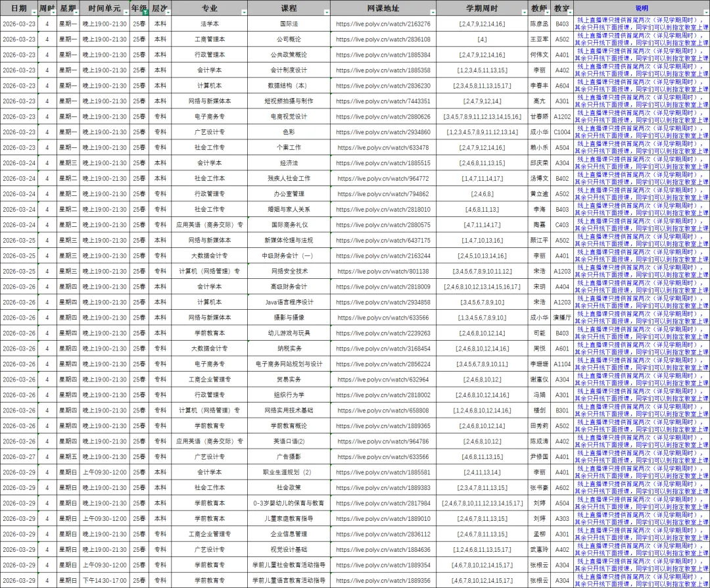The image size is (710, 588).
Task: Select the course cell 电子商务网站规划与设计
Action: point(289,364)
